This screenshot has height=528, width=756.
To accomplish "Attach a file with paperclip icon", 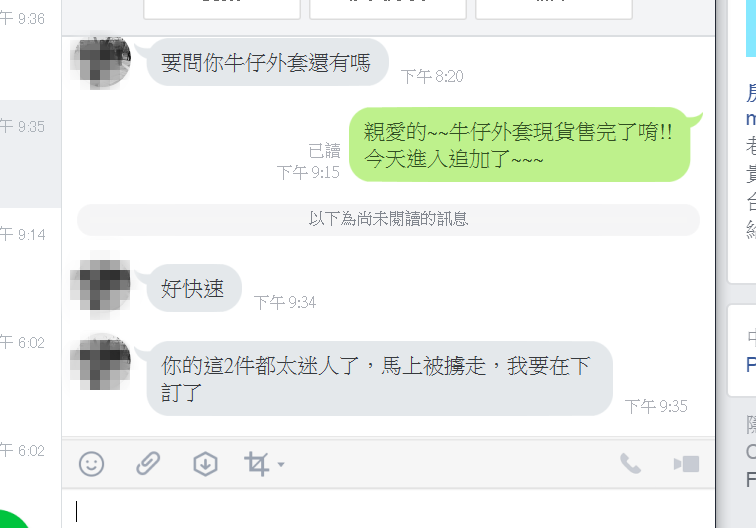I will tap(148, 464).
